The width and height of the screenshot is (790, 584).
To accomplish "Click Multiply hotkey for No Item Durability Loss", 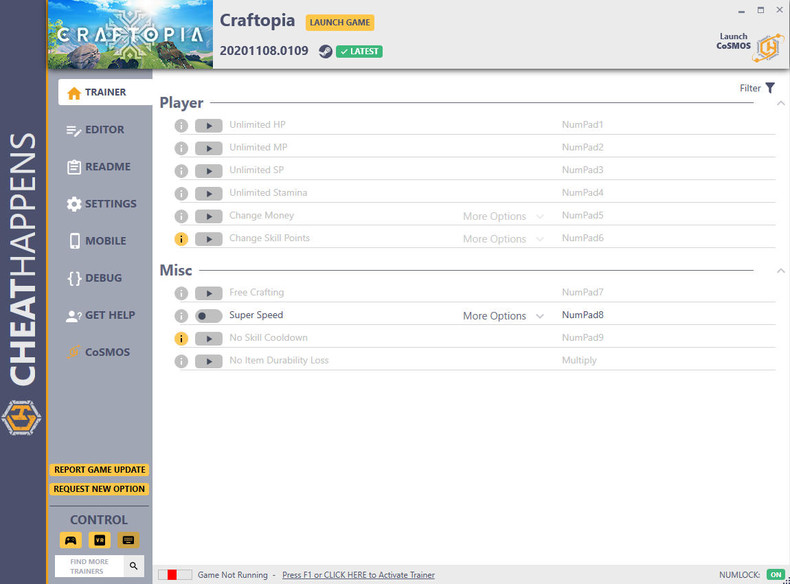I will click(579, 360).
